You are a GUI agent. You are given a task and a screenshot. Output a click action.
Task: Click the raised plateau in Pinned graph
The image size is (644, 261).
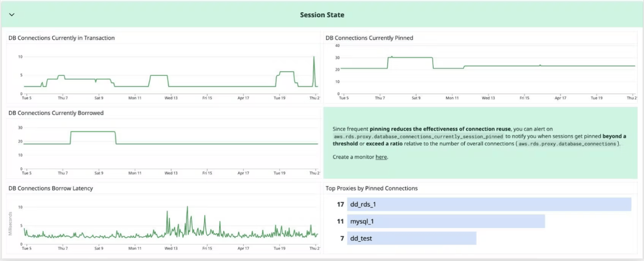point(410,57)
